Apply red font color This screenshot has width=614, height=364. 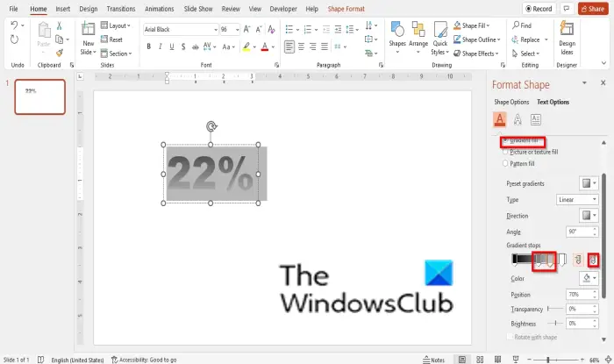pos(265,47)
